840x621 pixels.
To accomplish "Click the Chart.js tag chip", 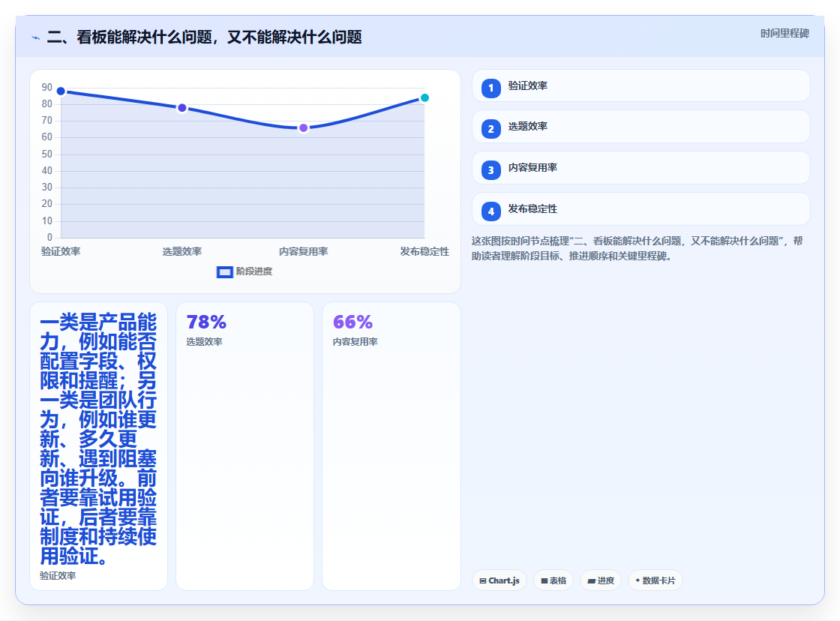I will 499,580.
